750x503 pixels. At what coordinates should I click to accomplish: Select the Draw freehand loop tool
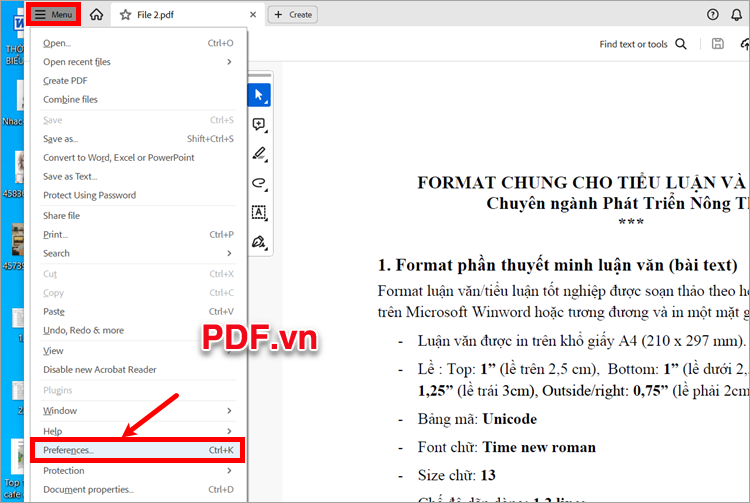tap(259, 183)
